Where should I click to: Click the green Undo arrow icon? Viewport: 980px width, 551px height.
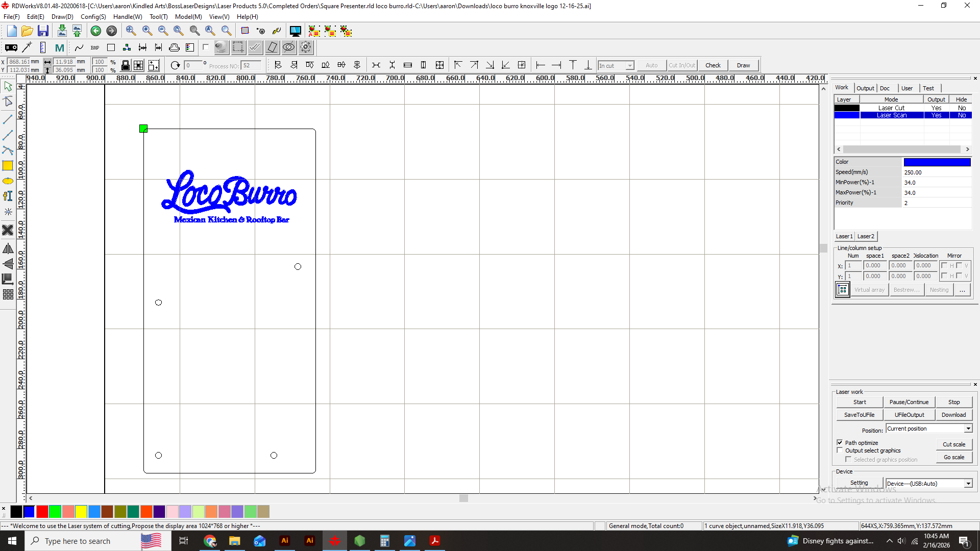(95, 31)
